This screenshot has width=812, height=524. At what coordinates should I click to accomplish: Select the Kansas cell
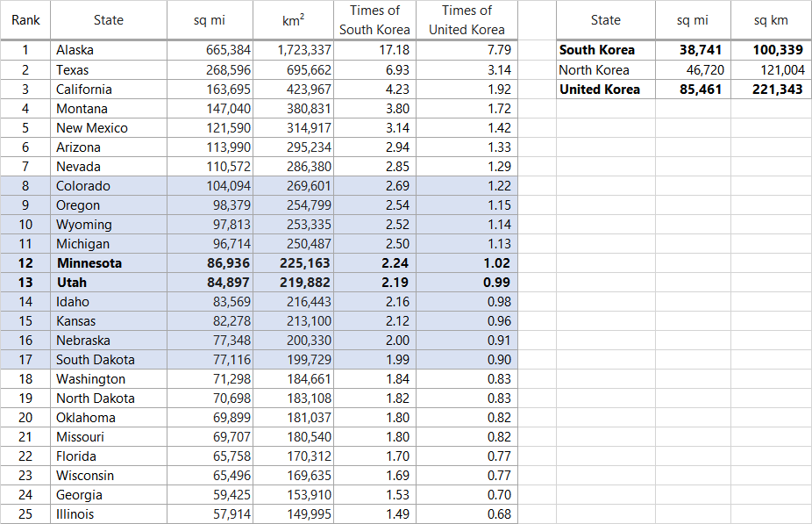pos(108,321)
